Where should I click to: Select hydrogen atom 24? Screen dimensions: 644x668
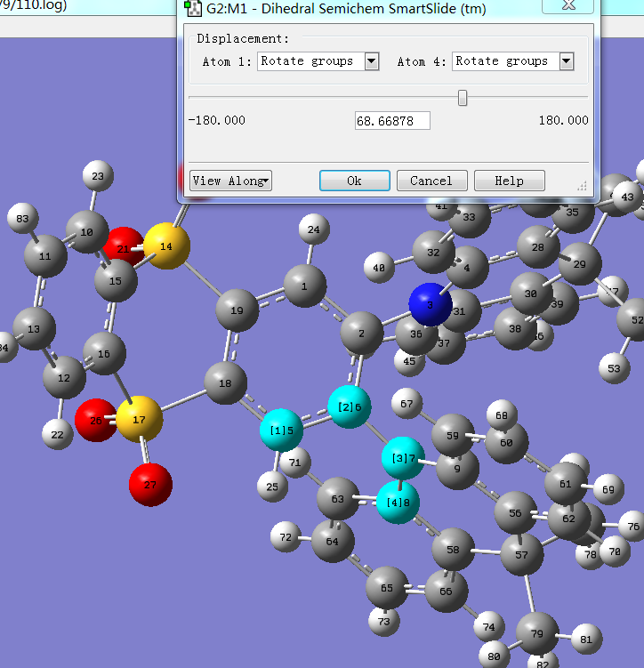click(314, 229)
